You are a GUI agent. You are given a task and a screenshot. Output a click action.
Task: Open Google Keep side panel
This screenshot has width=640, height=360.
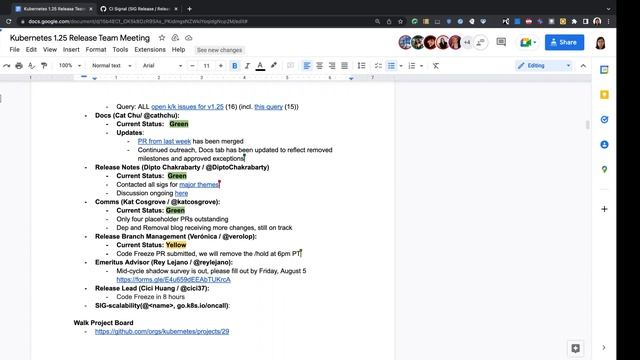(604, 95)
